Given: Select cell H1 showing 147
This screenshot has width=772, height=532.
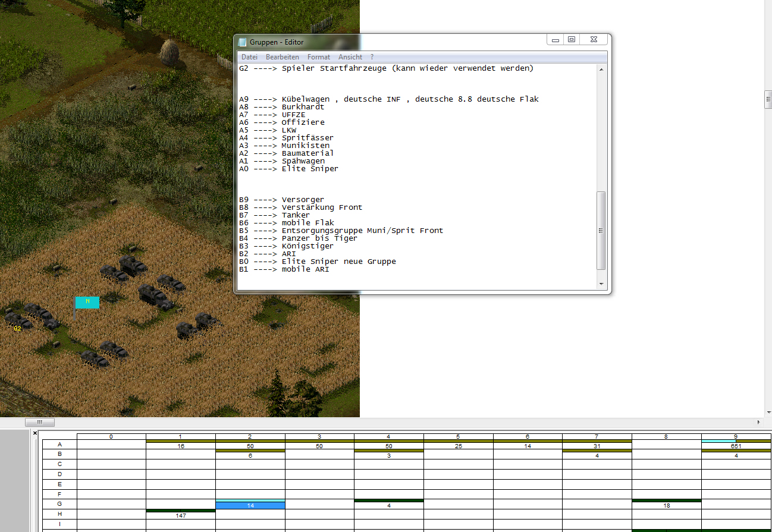Looking at the screenshot, I should tap(181, 515).
